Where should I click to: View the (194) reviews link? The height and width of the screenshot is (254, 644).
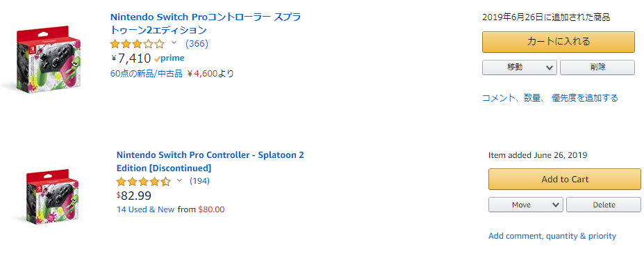[199, 181]
